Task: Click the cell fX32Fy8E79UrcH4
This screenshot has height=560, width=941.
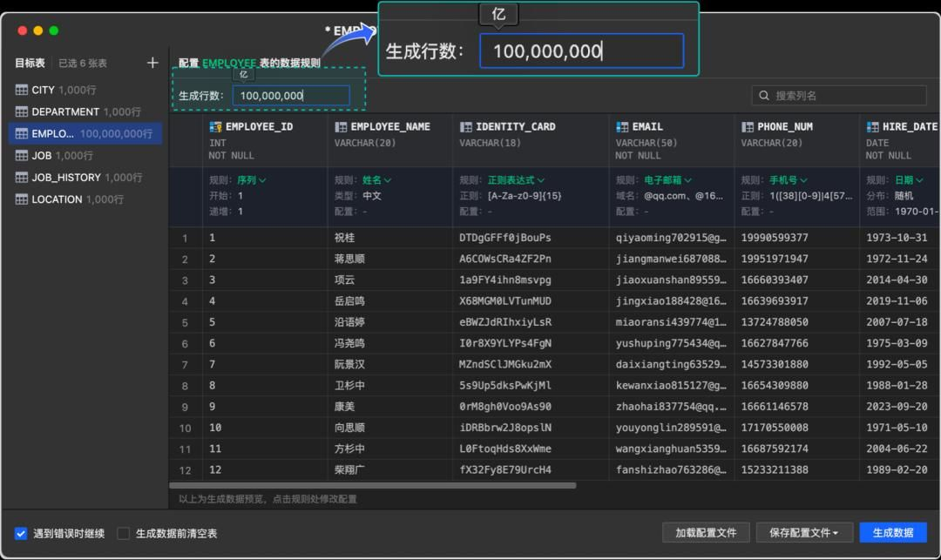Action: (x=505, y=469)
